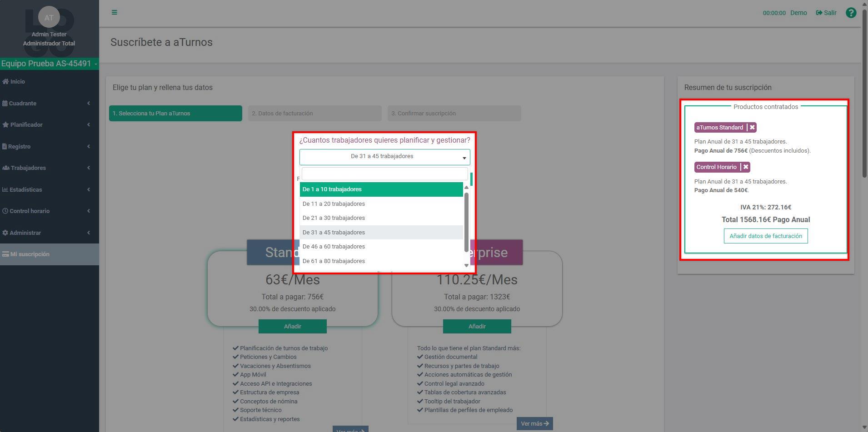Click the dropdown list scrollbar down arrow
Image resolution: width=868 pixels, height=432 pixels.
click(466, 266)
